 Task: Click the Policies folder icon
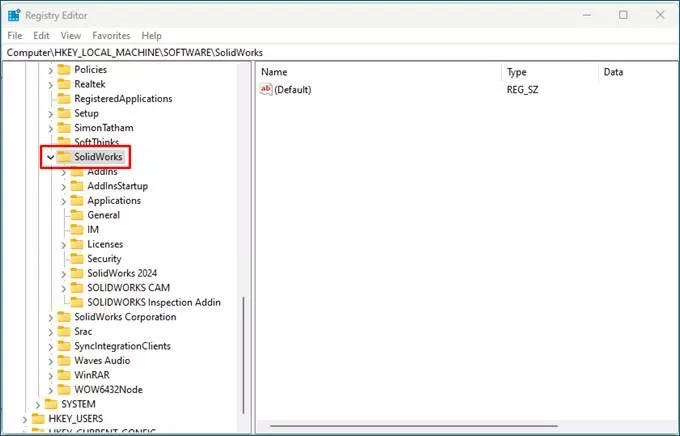64,69
